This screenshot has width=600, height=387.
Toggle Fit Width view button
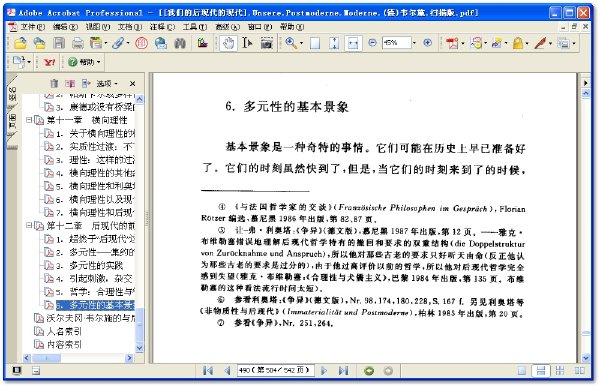pyautogui.click(x=353, y=43)
